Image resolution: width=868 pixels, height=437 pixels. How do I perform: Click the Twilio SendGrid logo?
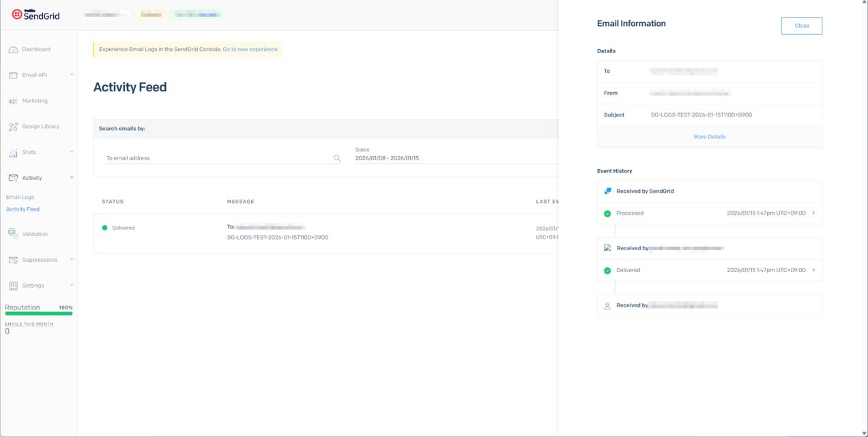[35, 14]
